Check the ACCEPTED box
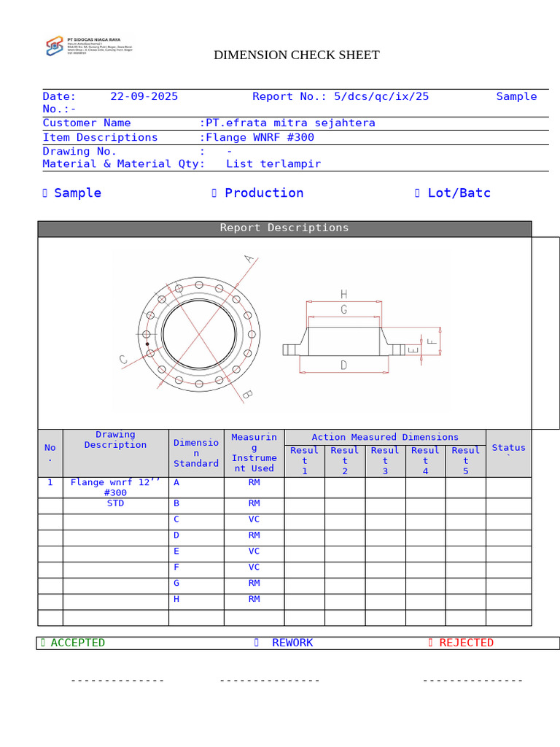Viewport: 560px width, 747px height. point(43,643)
